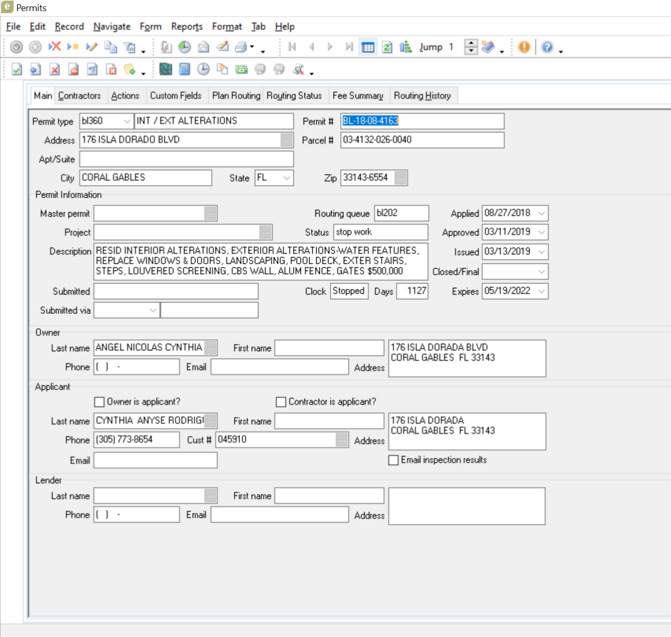Click the paperclip attachments icon in toolbar
The image size is (671, 637).
click(x=166, y=47)
